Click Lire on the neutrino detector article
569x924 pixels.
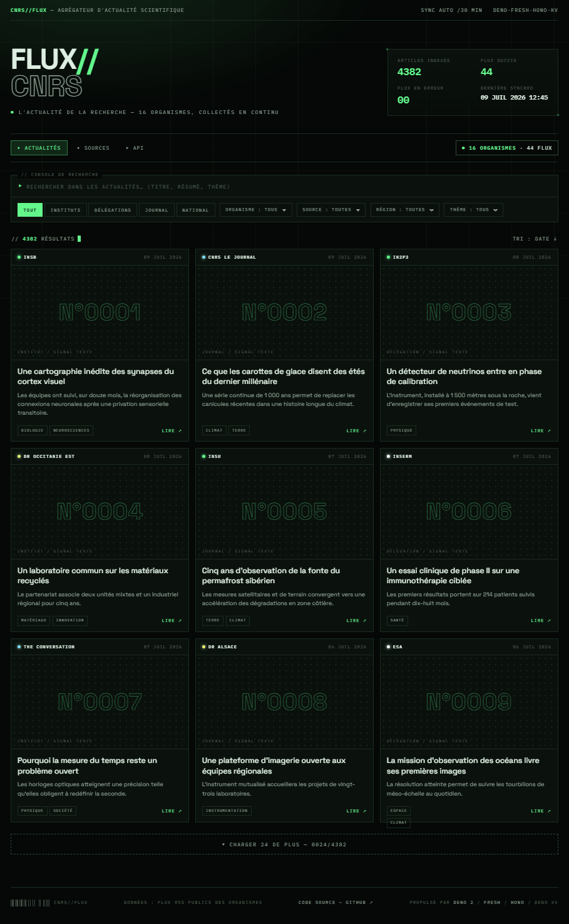[540, 431]
